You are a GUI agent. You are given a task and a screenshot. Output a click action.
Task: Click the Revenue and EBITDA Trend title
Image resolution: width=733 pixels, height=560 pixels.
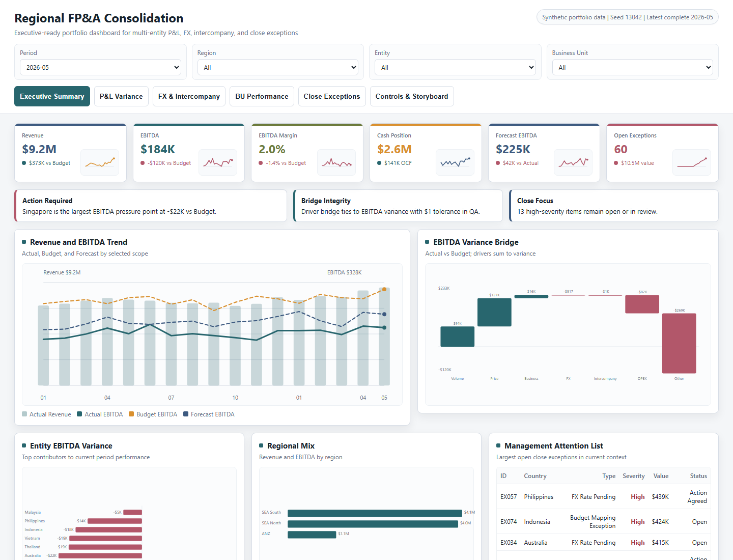click(x=78, y=242)
